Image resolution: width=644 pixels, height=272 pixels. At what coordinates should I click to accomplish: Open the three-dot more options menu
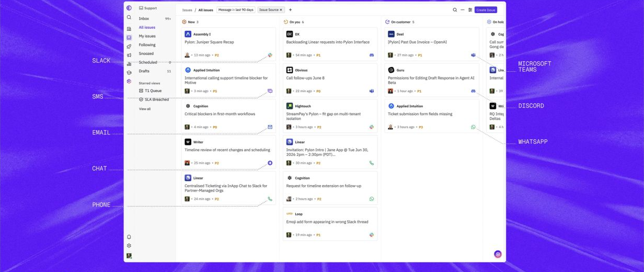pos(463,10)
